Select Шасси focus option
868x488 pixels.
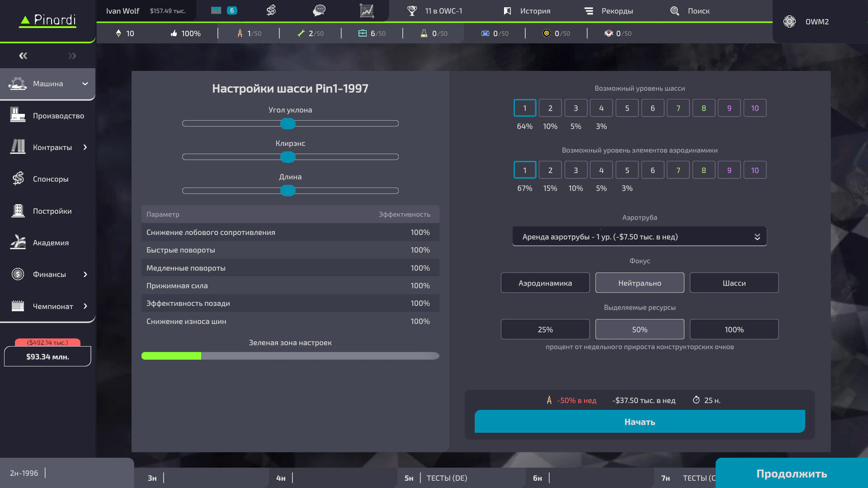click(x=734, y=283)
